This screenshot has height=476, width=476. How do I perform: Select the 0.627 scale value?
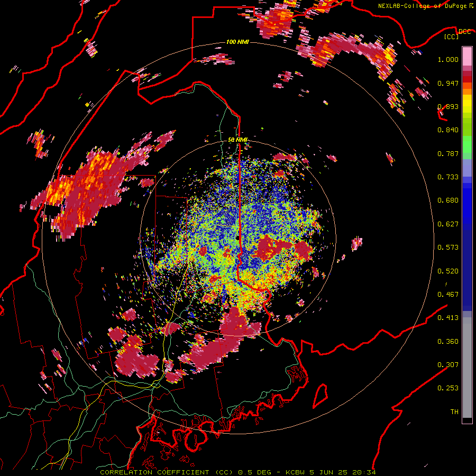point(448,224)
